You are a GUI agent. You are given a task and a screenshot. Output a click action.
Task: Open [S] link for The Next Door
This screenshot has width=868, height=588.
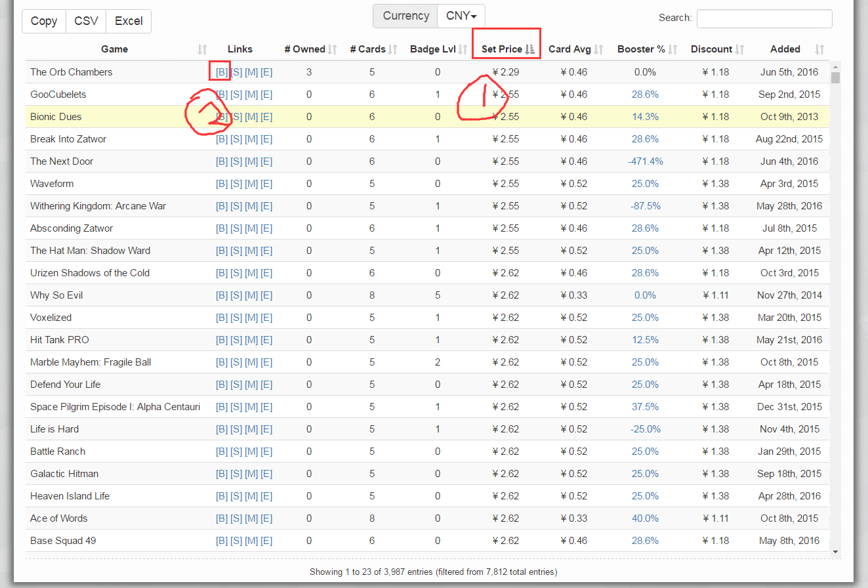(236, 161)
